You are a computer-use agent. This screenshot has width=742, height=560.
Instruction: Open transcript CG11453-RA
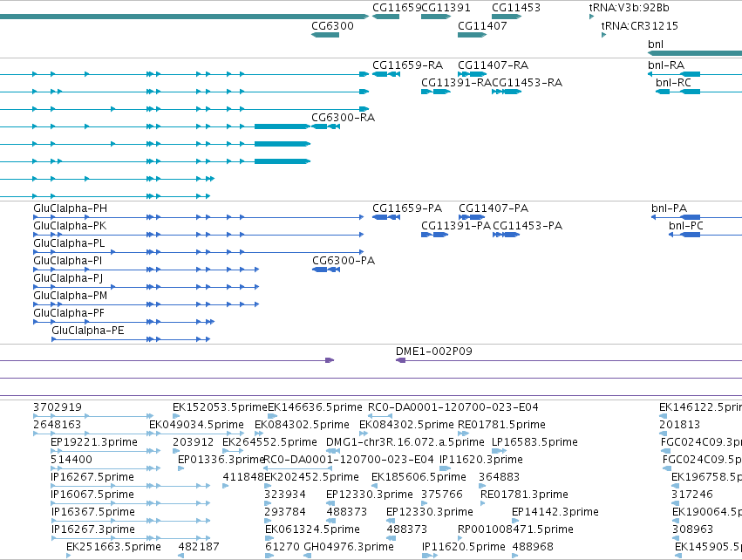[528, 82]
